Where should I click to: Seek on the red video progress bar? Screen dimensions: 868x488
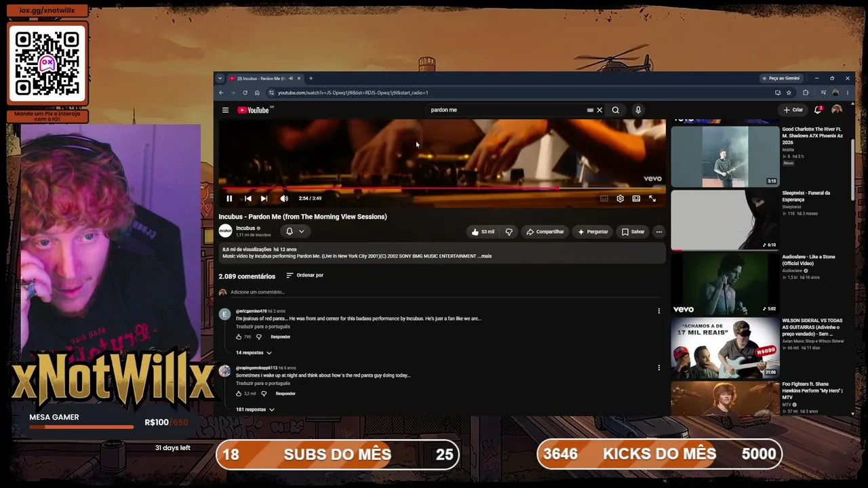(x=441, y=188)
